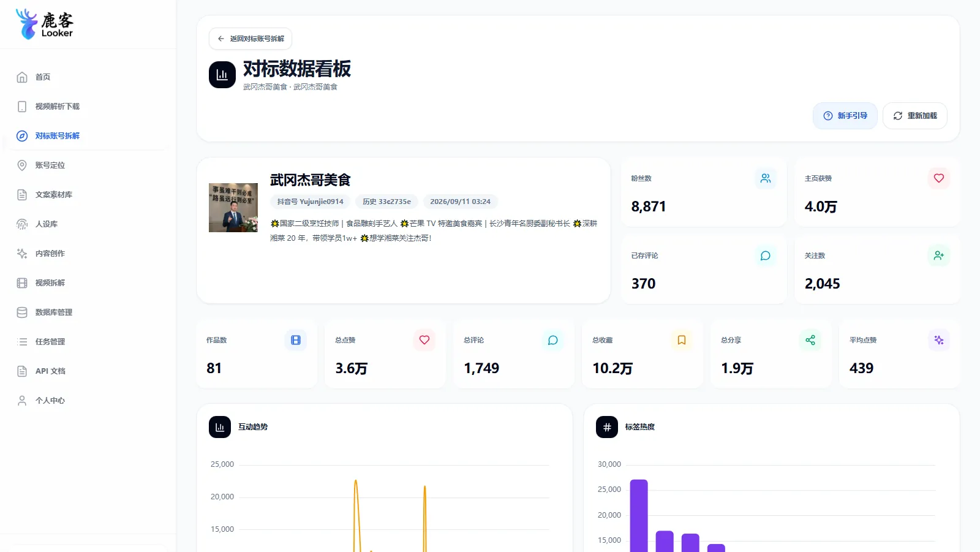Click the 粉丝数 followers icon
Image resolution: width=980 pixels, height=552 pixels.
[x=766, y=178]
